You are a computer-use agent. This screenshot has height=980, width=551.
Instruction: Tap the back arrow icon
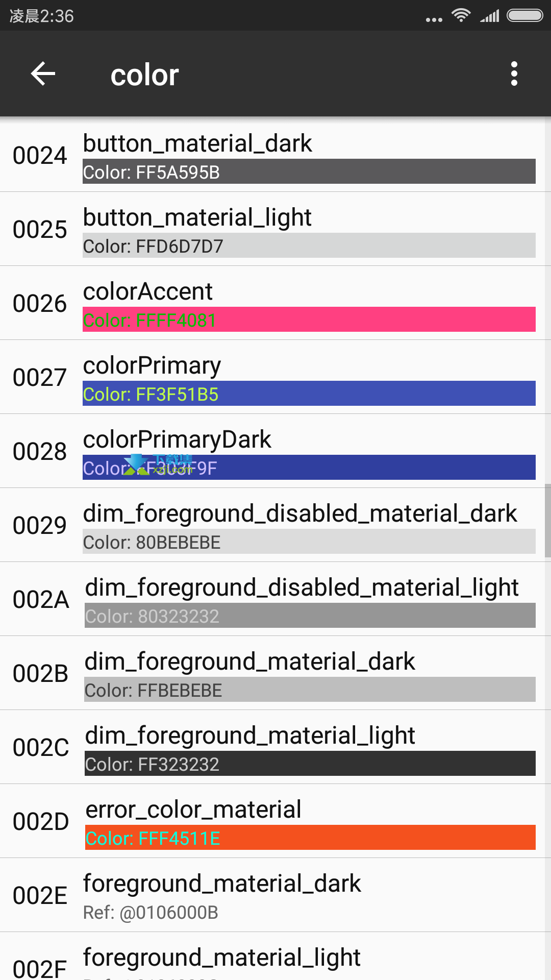(x=43, y=74)
